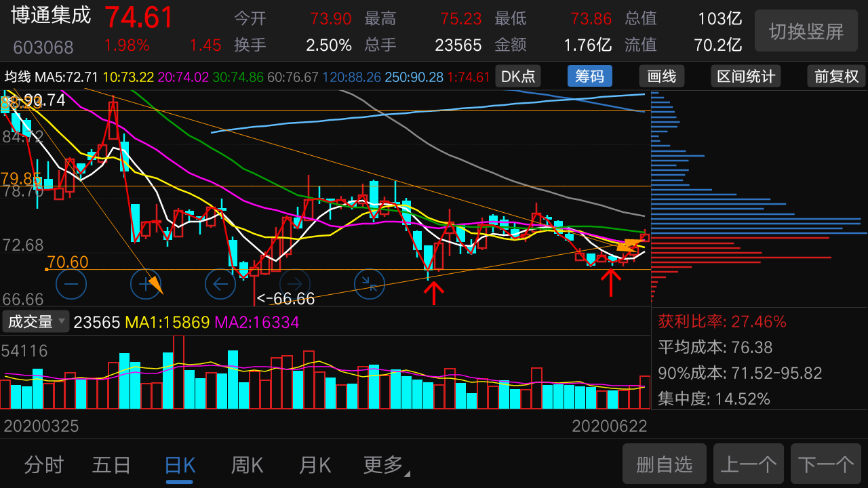Viewport: 868px width, 488px height.
Task: Zoom out chart with minus circle icon
Action: coord(71,284)
